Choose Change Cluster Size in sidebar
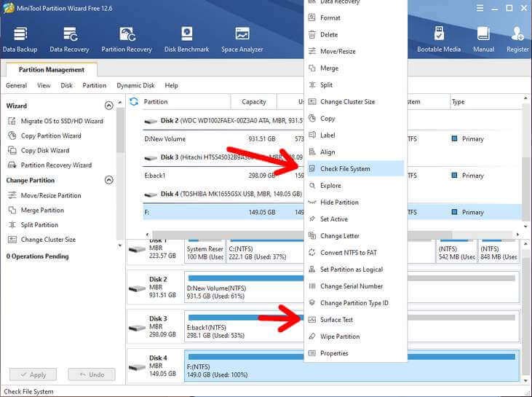 point(41,240)
